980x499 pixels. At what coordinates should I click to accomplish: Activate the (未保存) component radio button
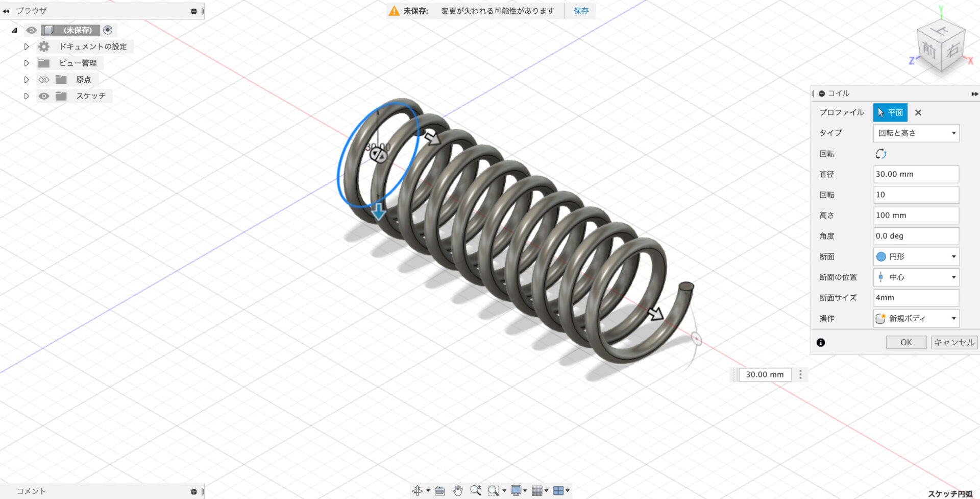(x=108, y=30)
